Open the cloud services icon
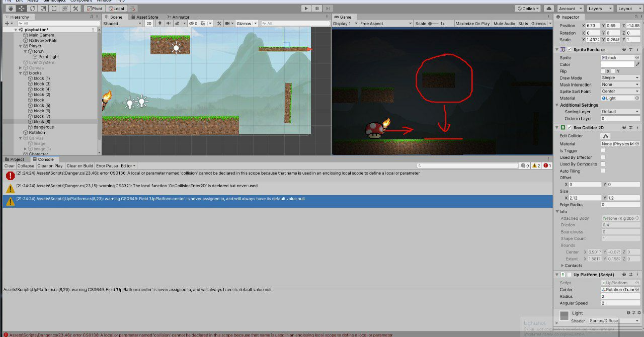 (x=549, y=9)
